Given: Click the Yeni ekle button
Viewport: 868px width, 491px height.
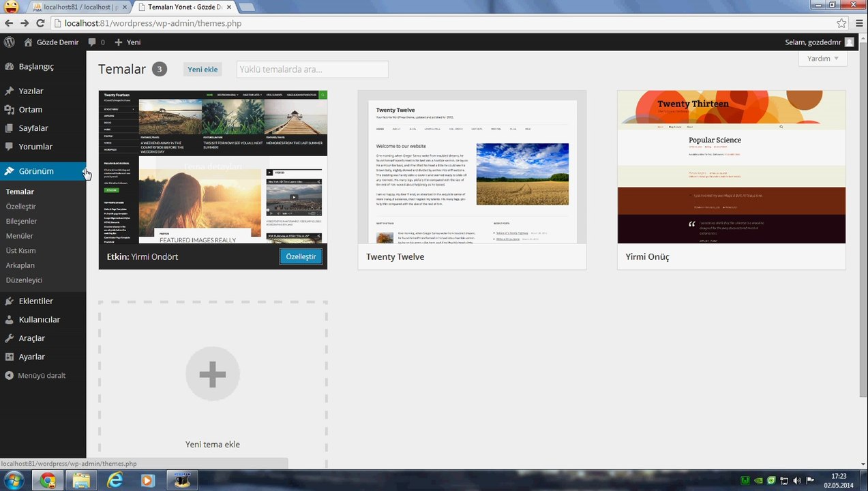Looking at the screenshot, I should click(x=203, y=70).
